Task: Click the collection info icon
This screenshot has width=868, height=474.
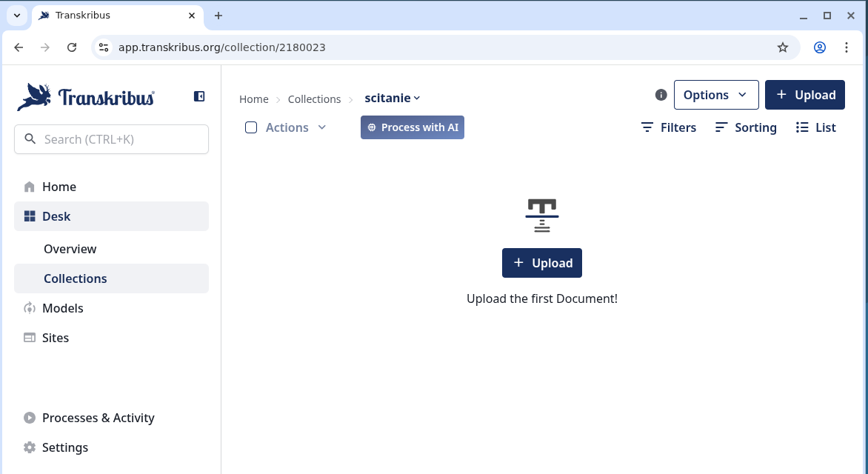Action: [x=661, y=95]
